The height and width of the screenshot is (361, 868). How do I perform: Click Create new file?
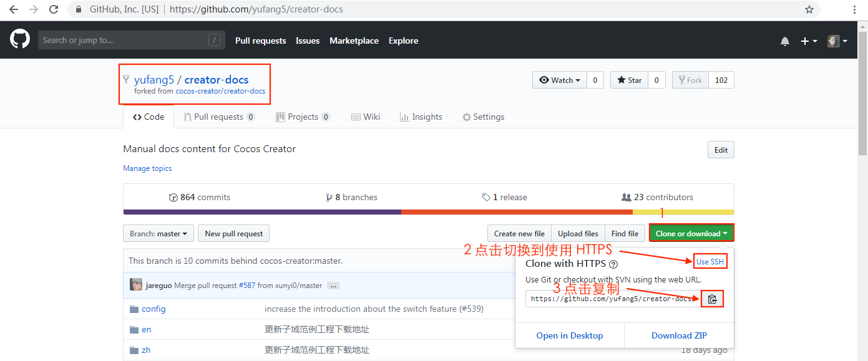(519, 234)
